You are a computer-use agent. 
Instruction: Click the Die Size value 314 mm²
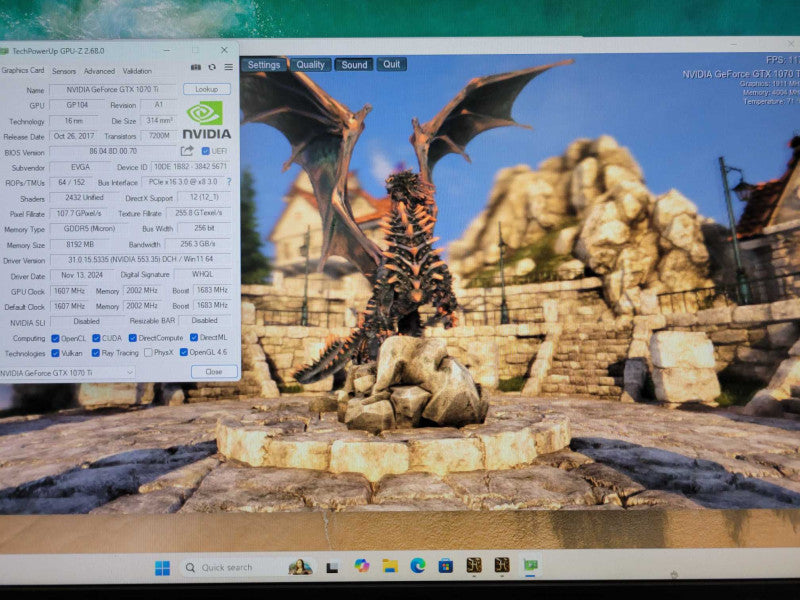tap(159, 121)
